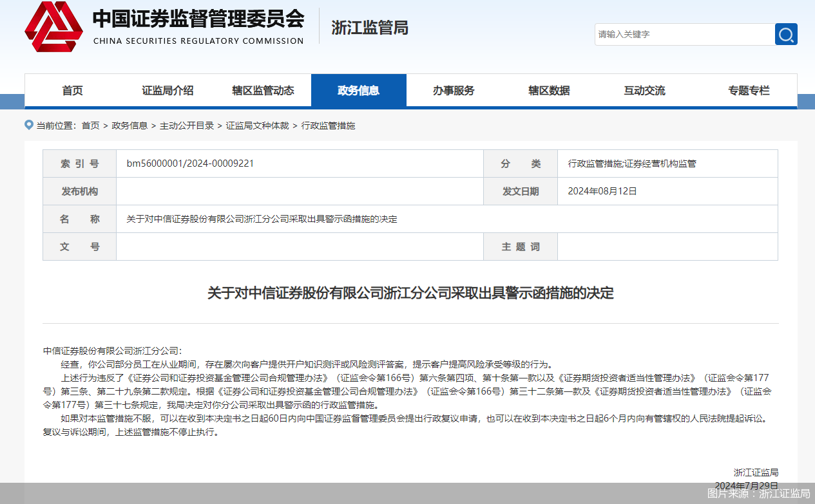815x504 pixels.
Task: Click the 索引号 label cell
Action: [x=80, y=163]
